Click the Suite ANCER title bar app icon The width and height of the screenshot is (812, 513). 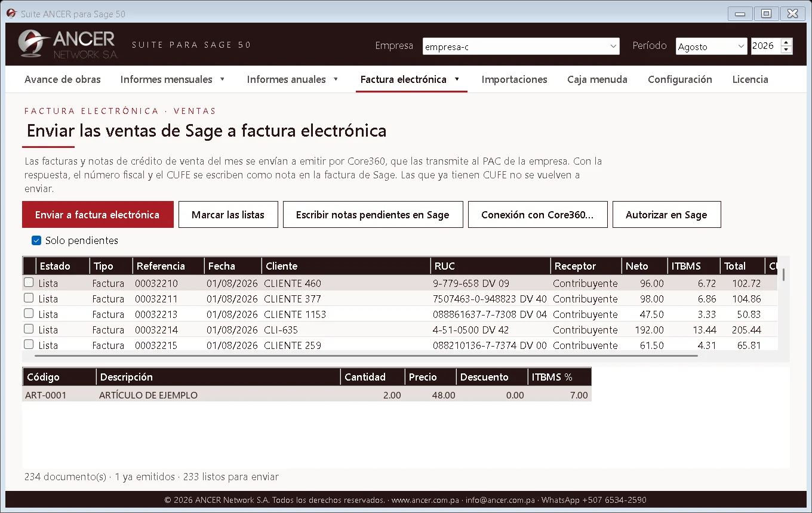point(11,13)
